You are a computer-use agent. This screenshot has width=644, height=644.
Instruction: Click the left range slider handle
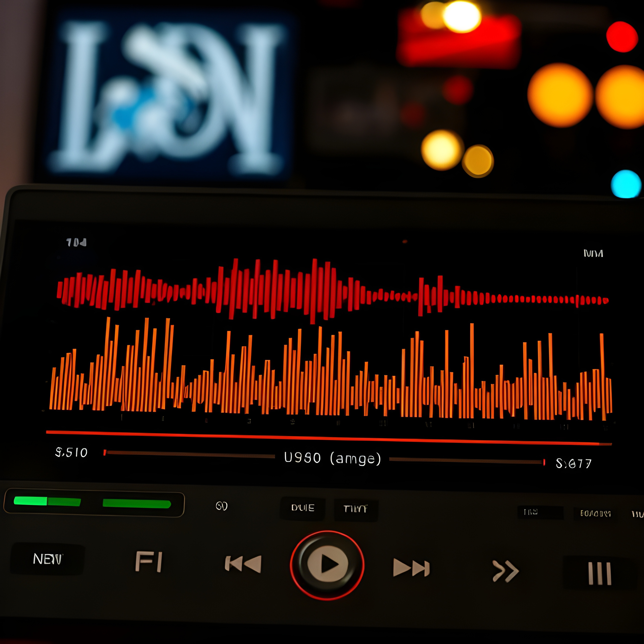pos(105,452)
